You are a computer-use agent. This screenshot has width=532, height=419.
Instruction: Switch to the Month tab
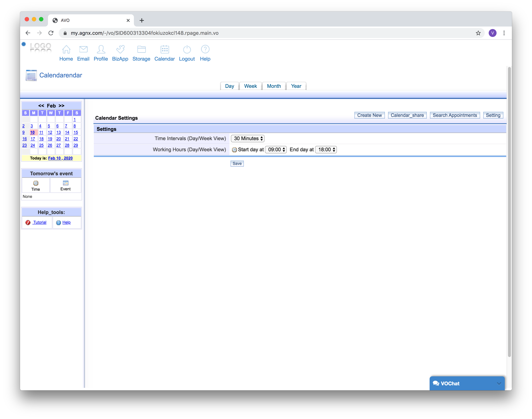point(274,86)
